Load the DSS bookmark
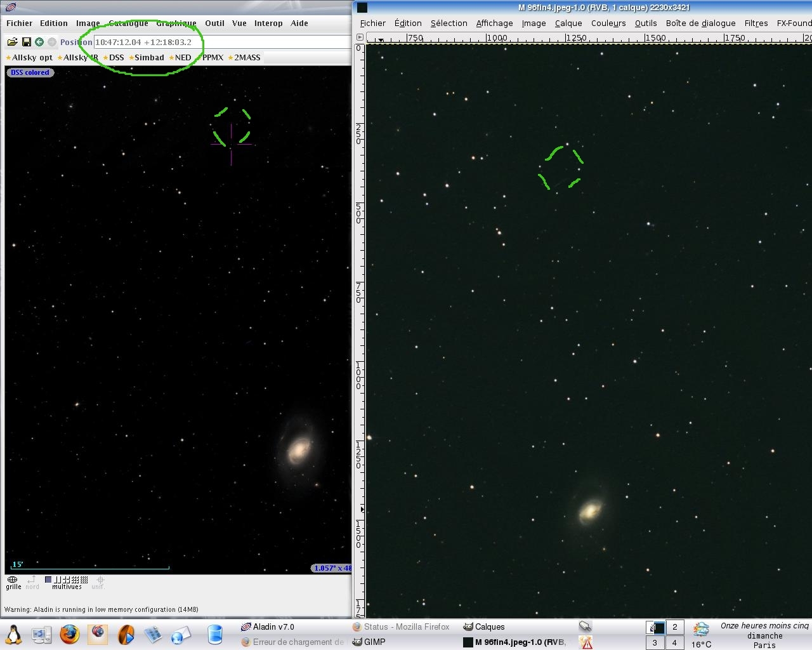 coord(114,58)
